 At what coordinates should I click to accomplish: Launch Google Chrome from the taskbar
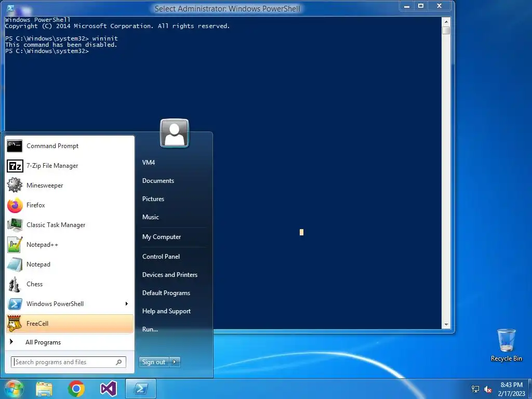(76, 389)
